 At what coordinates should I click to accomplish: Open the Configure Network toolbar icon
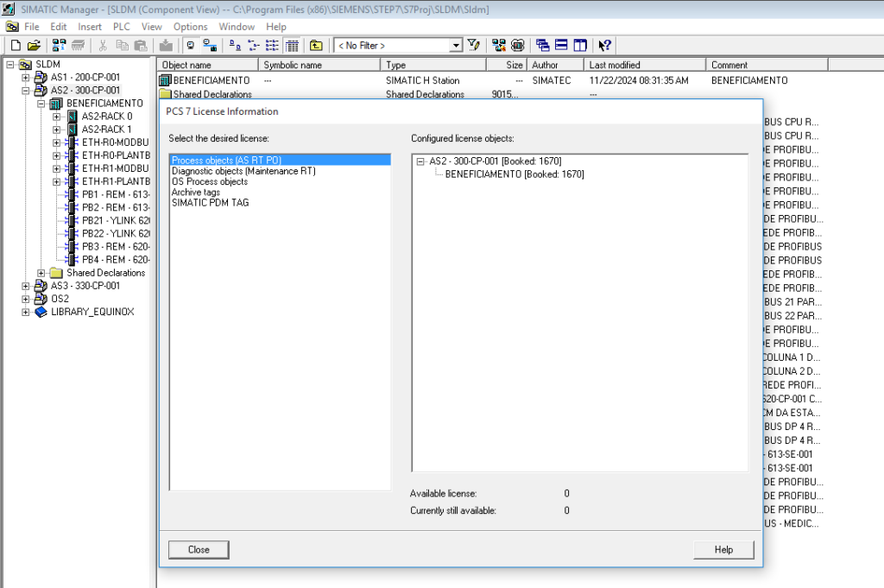pyautogui.click(x=498, y=45)
